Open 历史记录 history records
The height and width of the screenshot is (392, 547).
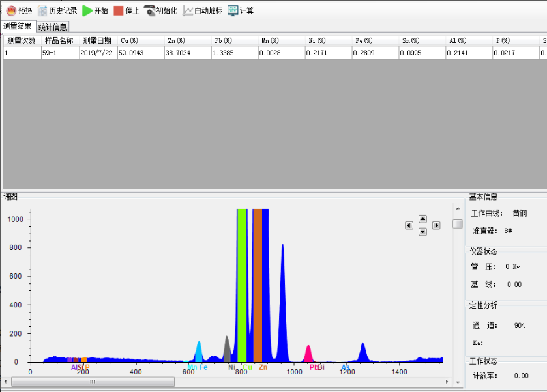click(43, 10)
